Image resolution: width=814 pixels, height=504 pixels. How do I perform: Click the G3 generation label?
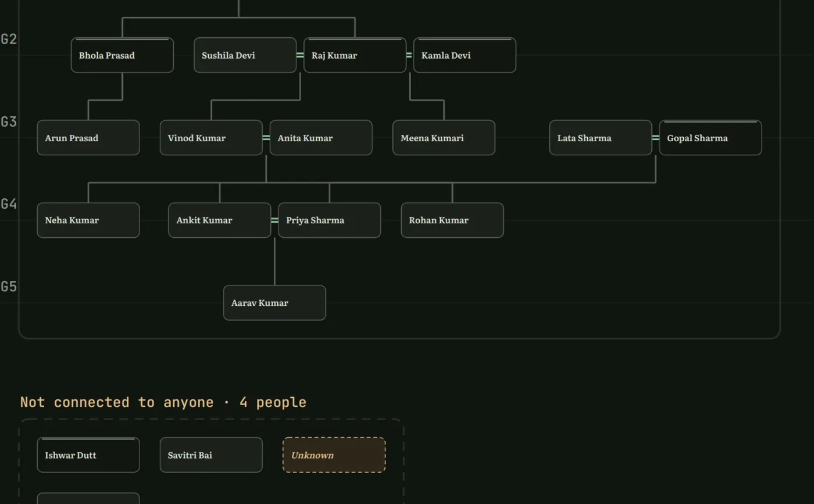9,122
